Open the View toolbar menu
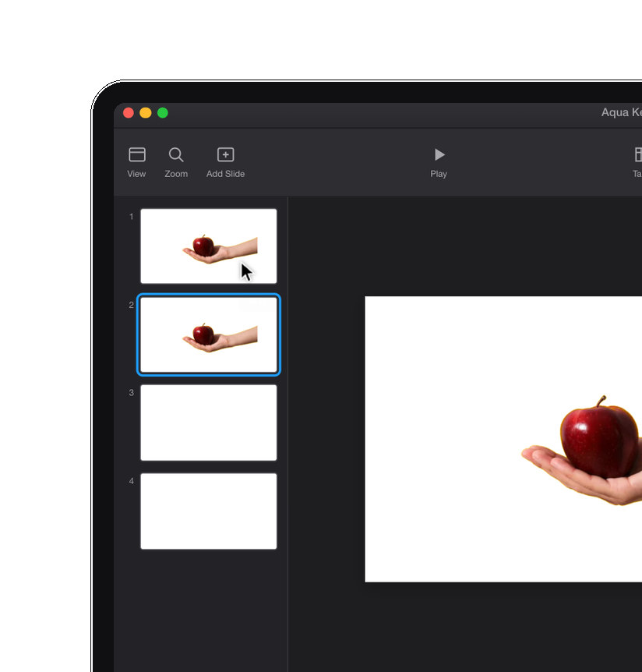This screenshot has width=642, height=672. [136, 162]
